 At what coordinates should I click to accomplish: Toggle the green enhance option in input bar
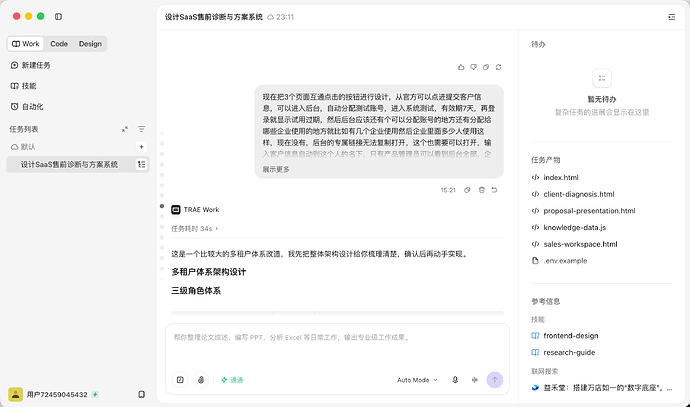232,380
